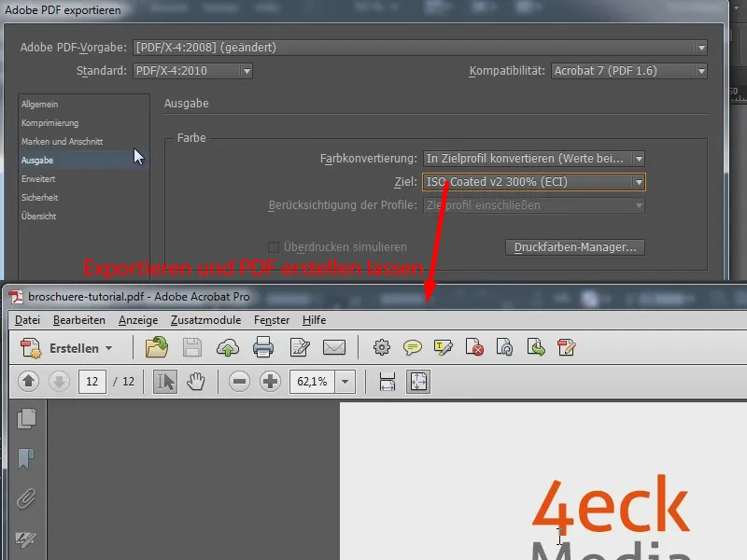747x560 pixels.
Task: Click the Druckfarben-Manager button
Action: tap(575, 247)
